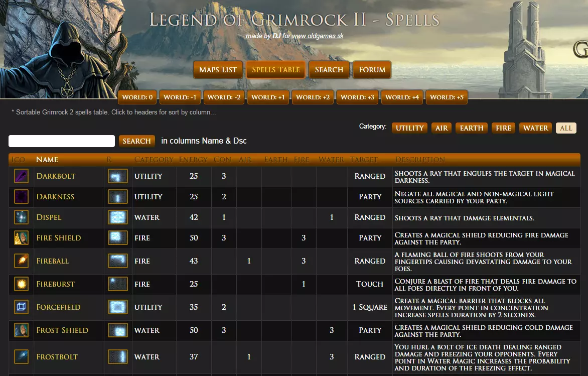
Task: Sort the table by Description column
Action: click(x=420, y=160)
